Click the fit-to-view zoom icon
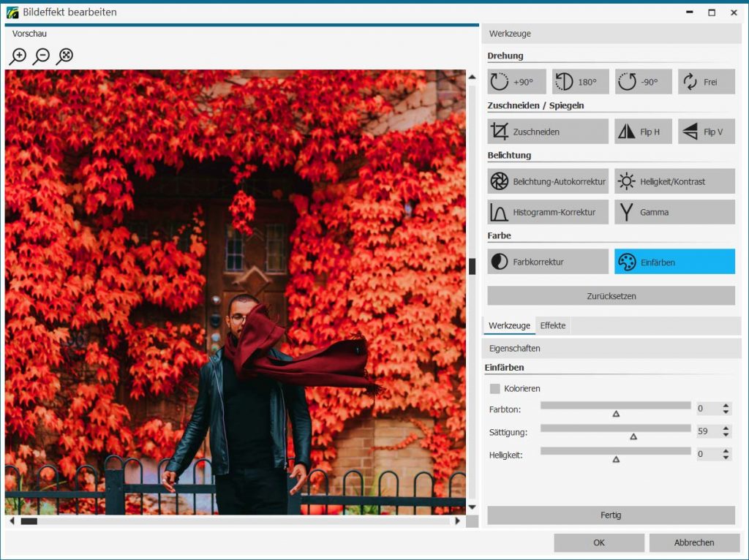 tap(65, 56)
